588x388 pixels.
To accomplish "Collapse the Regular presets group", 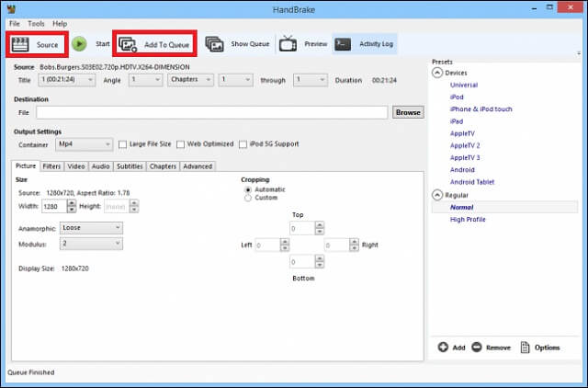I will (437, 195).
